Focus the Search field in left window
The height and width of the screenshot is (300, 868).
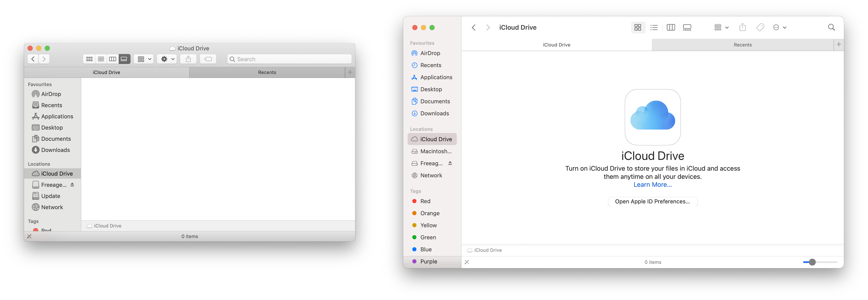point(290,59)
